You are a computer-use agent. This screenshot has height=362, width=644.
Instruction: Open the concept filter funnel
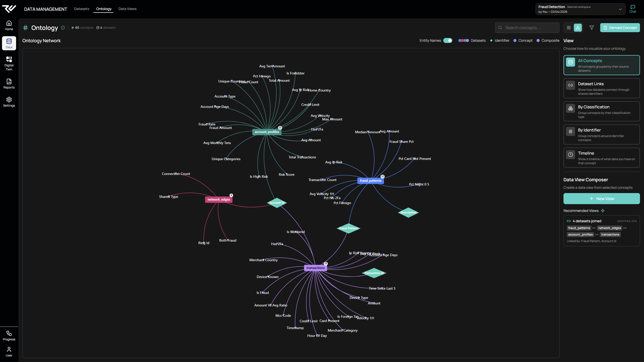591,28
